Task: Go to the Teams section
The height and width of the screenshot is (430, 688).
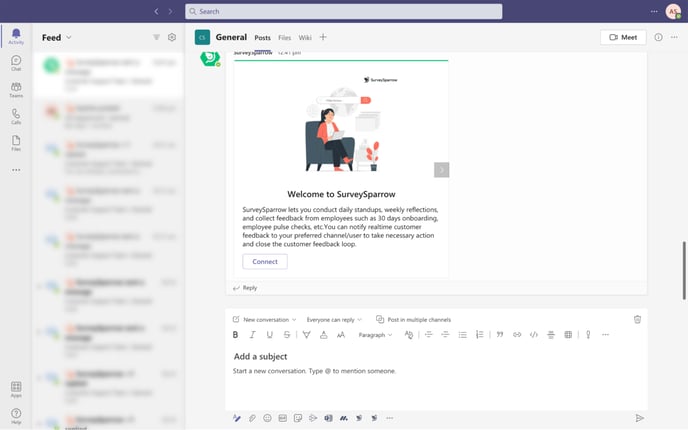Action: tap(16, 90)
